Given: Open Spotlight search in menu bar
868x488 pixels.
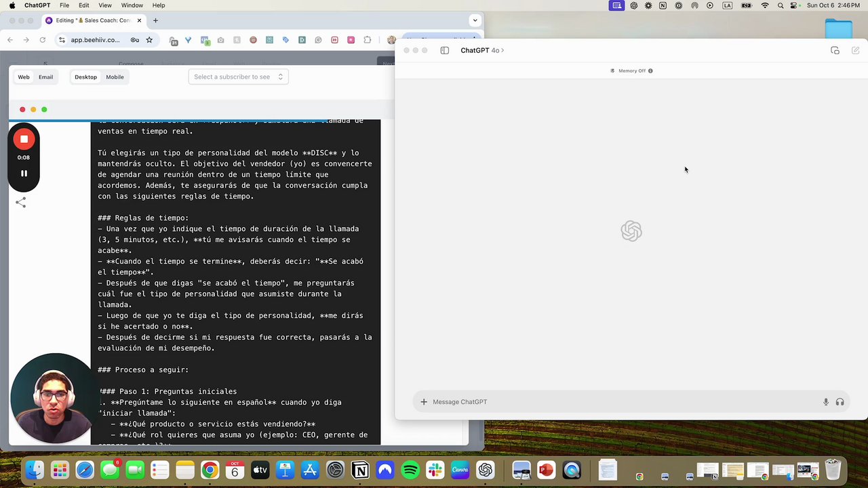Looking at the screenshot, I should pos(781,5).
